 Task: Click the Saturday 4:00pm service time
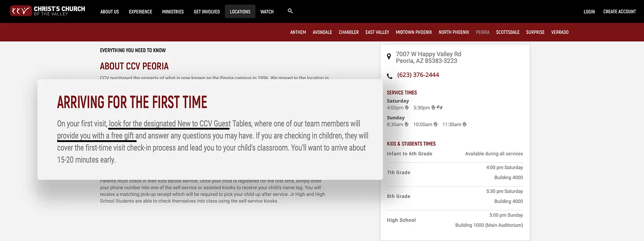[395, 107]
